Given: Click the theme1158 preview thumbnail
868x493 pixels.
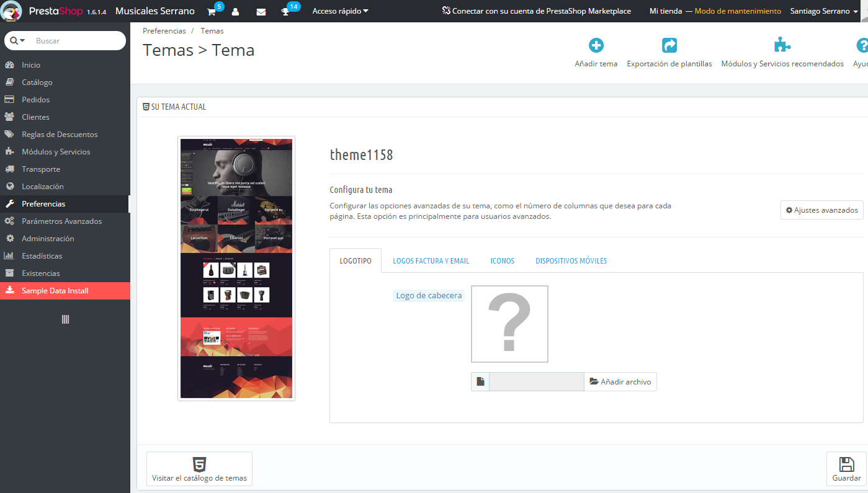Looking at the screenshot, I should click(236, 269).
